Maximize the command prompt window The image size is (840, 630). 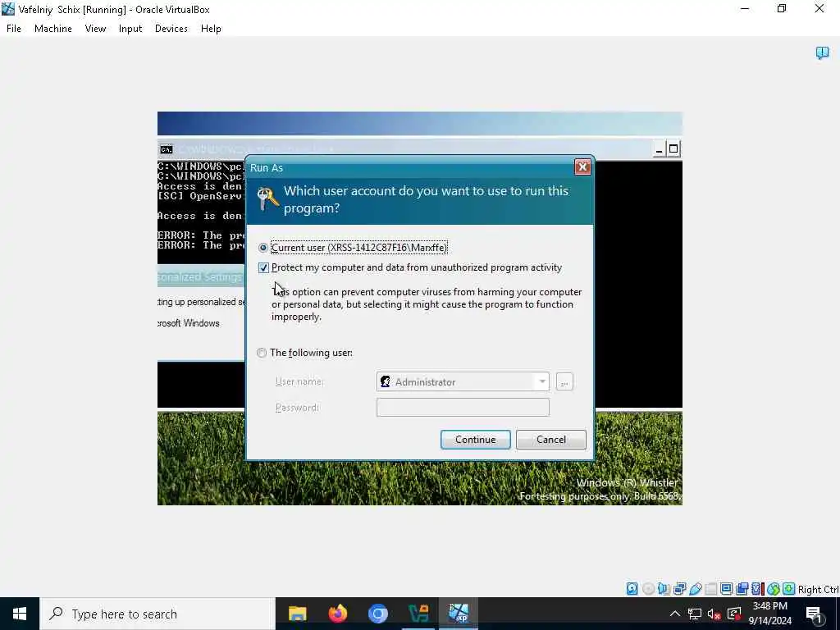(x=673, y=149)
